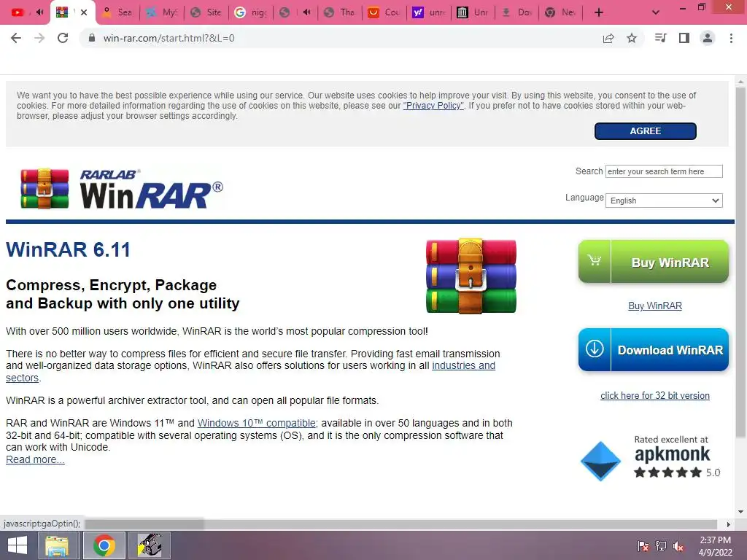This screenshot has height=560, width=747.
Task: Click the horizontal scrollbar right arrow
Action: [729, 524]
